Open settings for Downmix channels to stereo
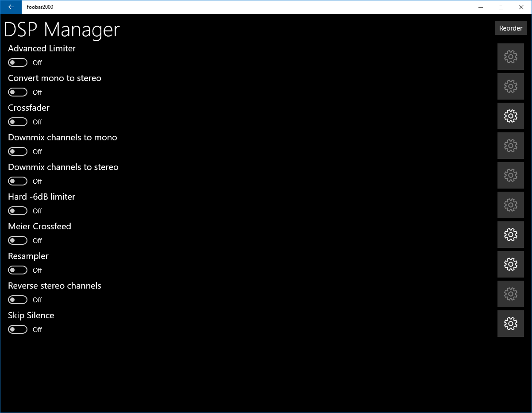The height and width of the screenshot is (413, 532). (511, 175)
